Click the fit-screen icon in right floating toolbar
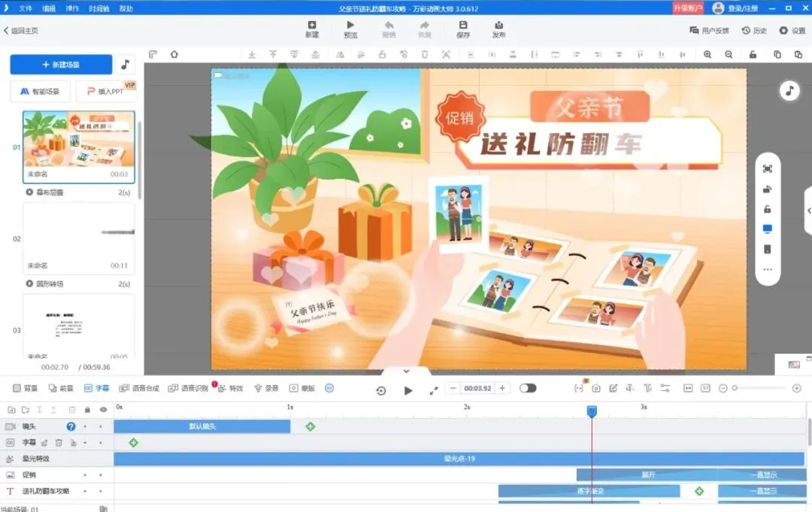The height and width of the screenshot is (512, 812). (x=768, y=168)
